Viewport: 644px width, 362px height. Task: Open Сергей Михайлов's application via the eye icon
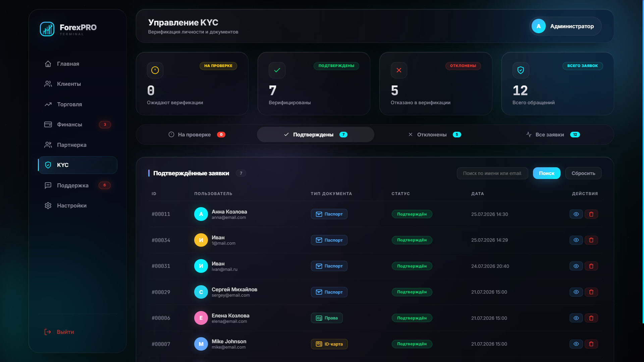[x=576, y=292]
